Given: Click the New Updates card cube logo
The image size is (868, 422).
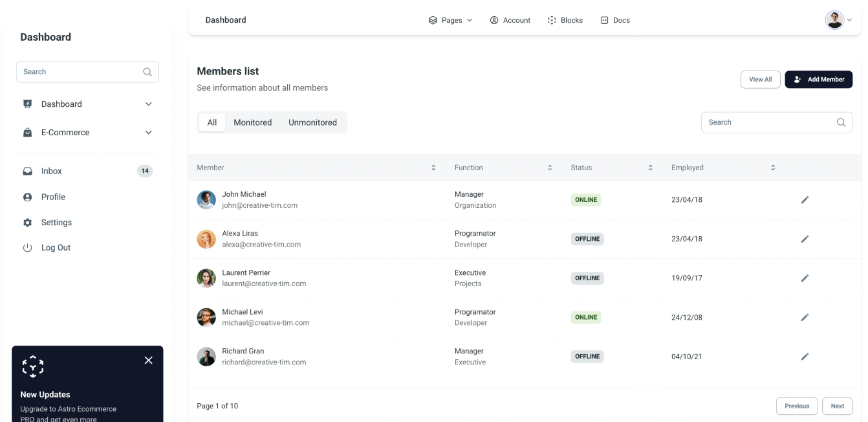Looking at the screenshot, I should click(x=33, y=366).
